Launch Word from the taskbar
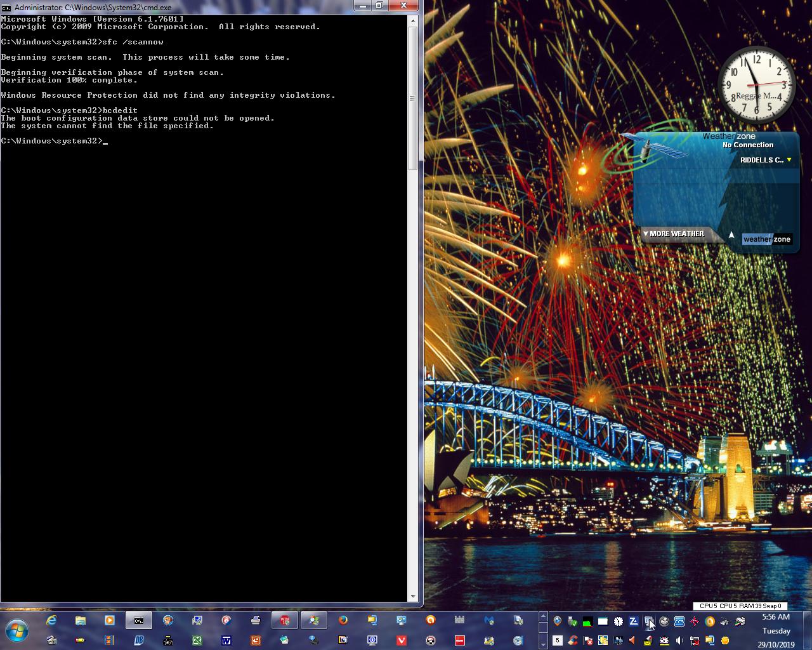The image size is (812, 650). tap(226, 640)
